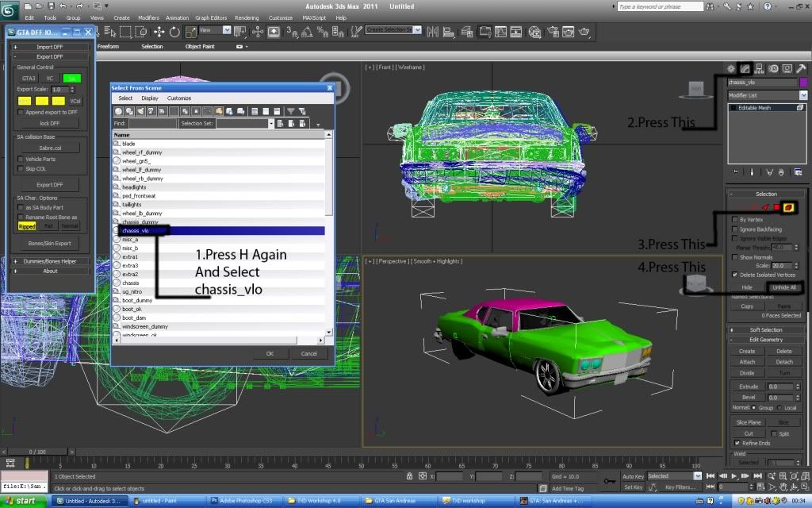This screenshot has height=508, width=812.
Task: Select the Local normal radio button
Action: [x=780, y=407]
